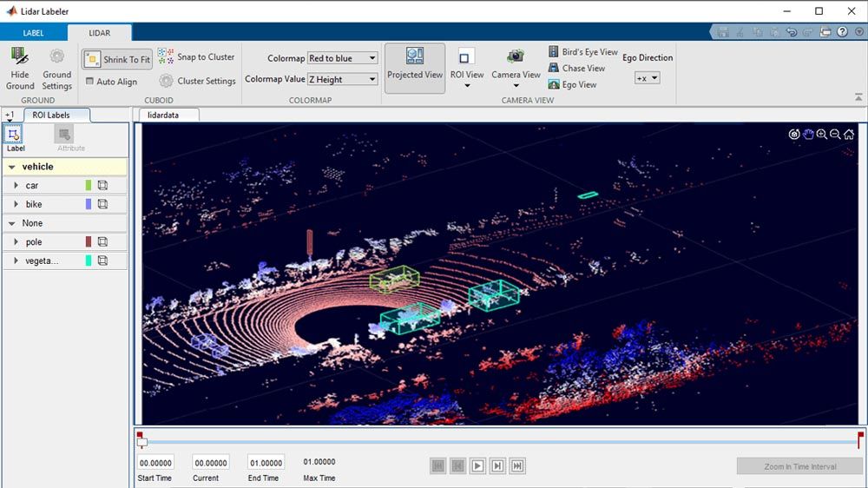868x488 pixels.
Task: Select the lidardata document tab
Action: coord(167,115)
